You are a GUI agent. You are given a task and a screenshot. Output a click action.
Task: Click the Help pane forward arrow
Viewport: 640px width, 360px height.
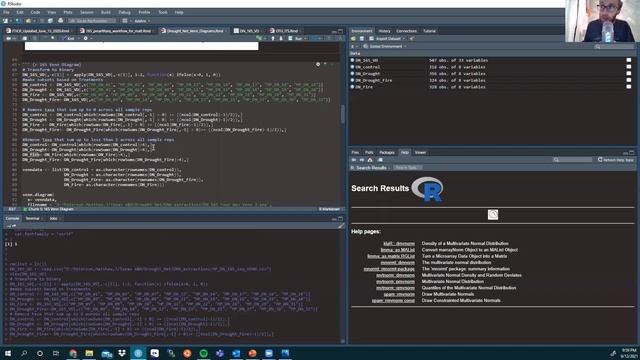[x=362, y=160]
